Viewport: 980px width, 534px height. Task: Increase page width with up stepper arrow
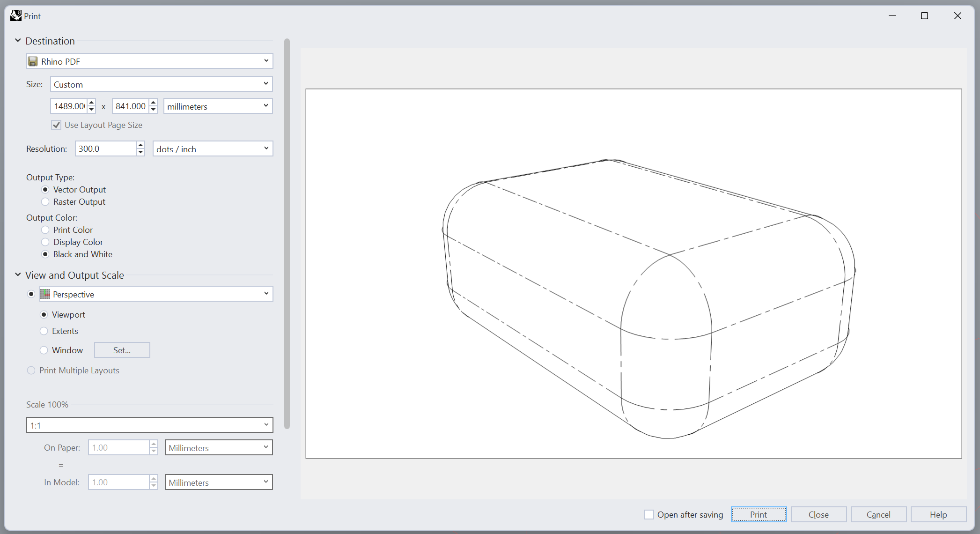click(92, 103)
